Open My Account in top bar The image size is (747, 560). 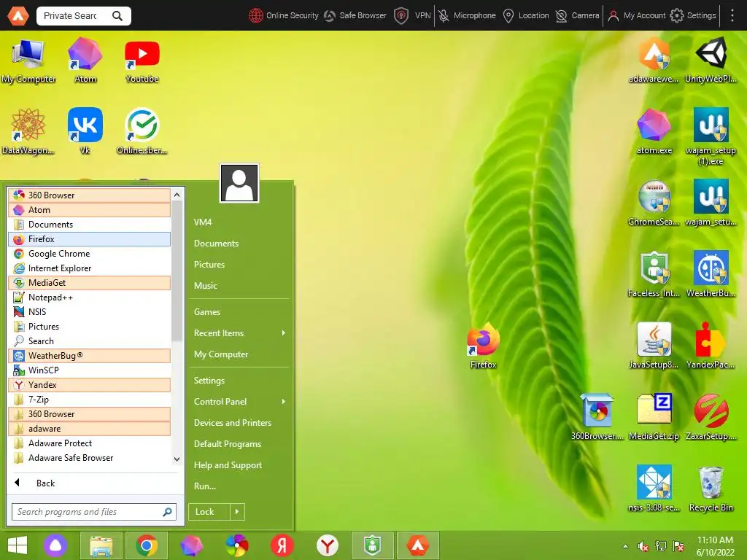[637, 16]
